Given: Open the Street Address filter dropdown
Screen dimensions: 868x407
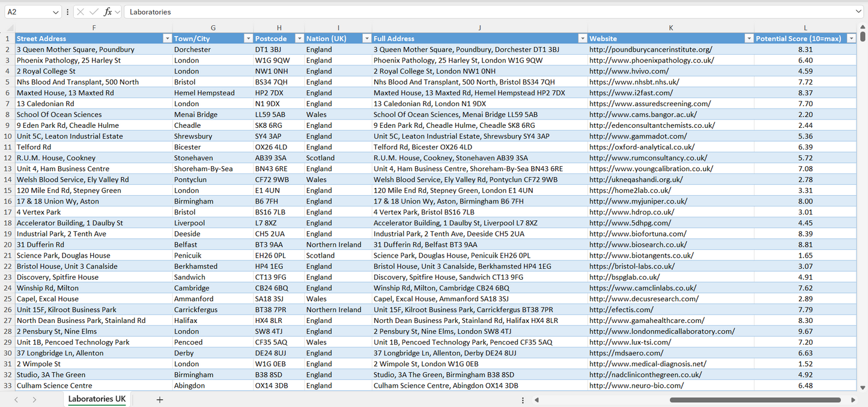Looking at the screenshot, I should (167, 38).
